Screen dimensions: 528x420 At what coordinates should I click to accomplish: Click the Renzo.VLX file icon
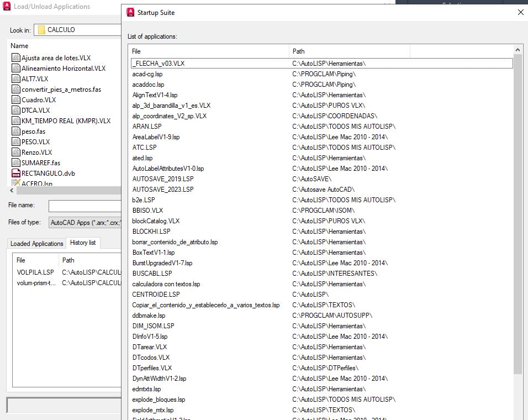pos(16,152)
